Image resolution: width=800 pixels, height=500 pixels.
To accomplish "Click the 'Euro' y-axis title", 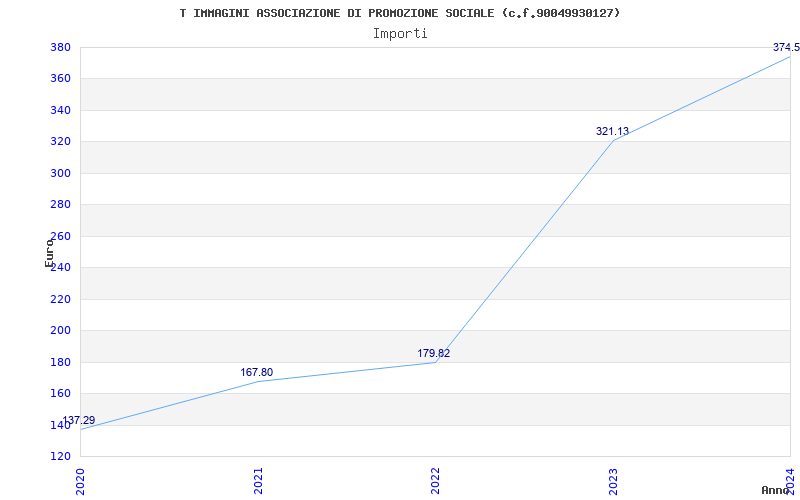I will pyautogui.click(x=49, y=253).
